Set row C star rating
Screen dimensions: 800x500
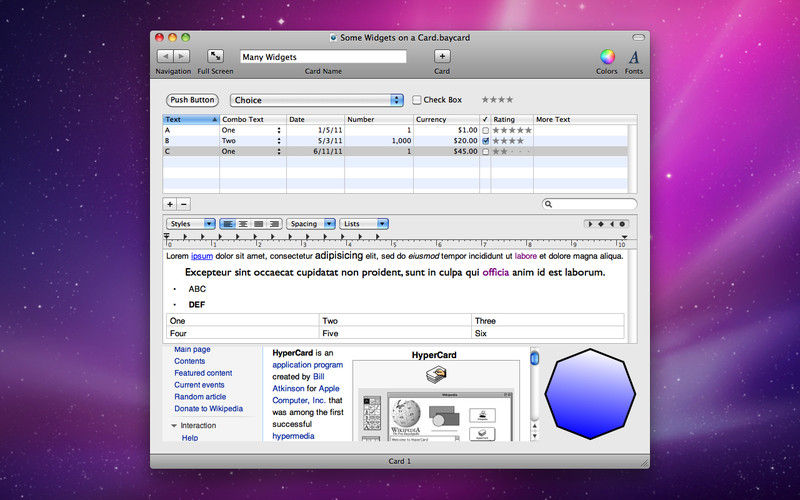click(512, 152)
